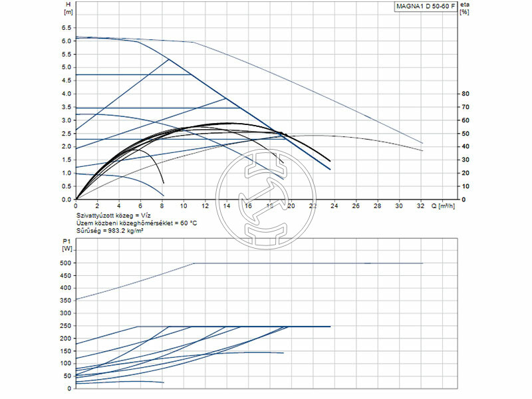532x399 pixels.
Task: Click the 350 tick on the P1 axis
Action: click(x=66, y=301)
